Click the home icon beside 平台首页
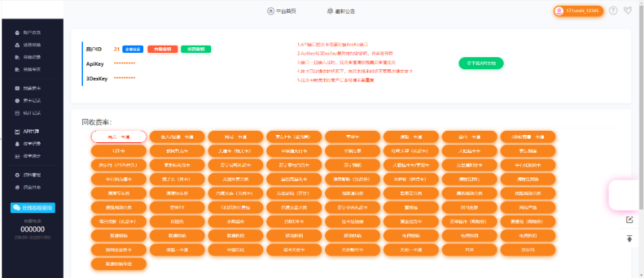 (270, 11)
